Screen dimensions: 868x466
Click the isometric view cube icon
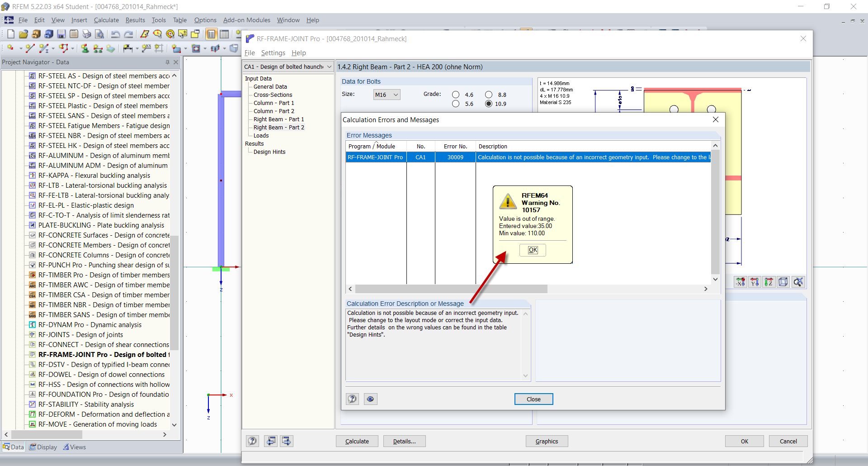783,282
